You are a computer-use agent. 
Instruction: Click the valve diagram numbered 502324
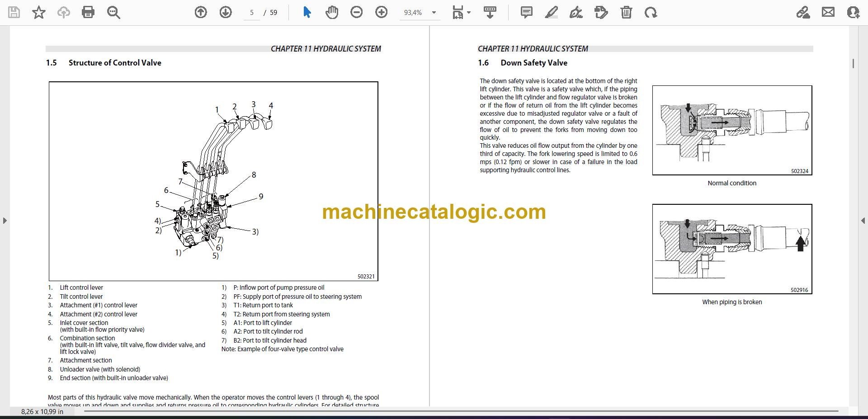(732, 130)
